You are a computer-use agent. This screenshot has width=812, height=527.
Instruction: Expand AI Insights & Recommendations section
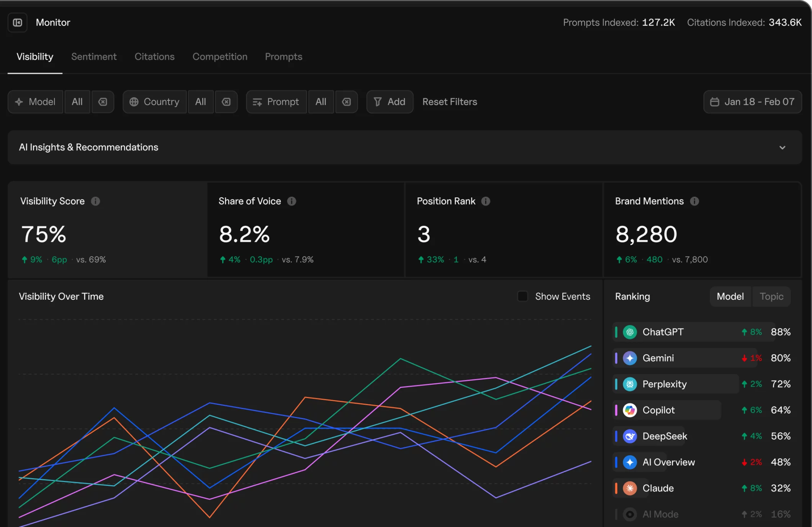[x=783, y=147]
